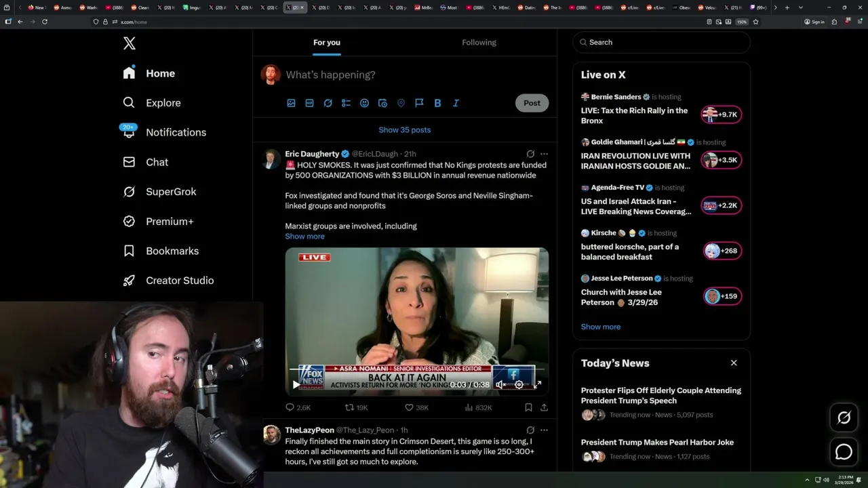Open the floating chat messages button

click(x=844, y=451)
